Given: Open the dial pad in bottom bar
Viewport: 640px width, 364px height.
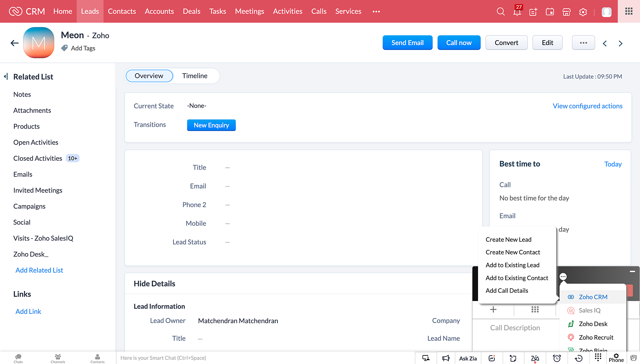Looking at the screenshot, I should click(598, 357).
